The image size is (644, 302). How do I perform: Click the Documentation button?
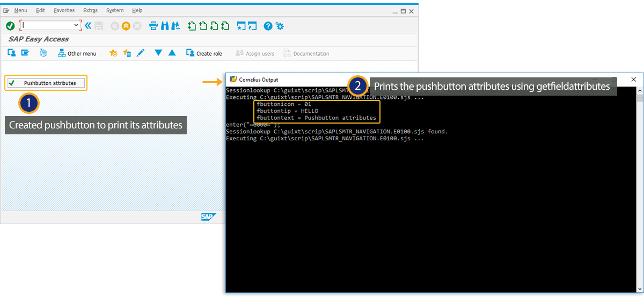306,53
